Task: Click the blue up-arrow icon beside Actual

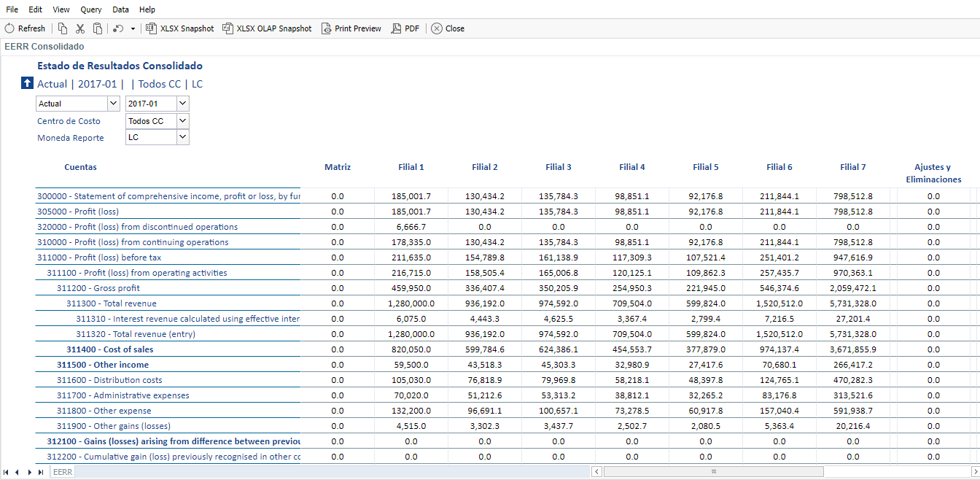Action: (28, 83)
